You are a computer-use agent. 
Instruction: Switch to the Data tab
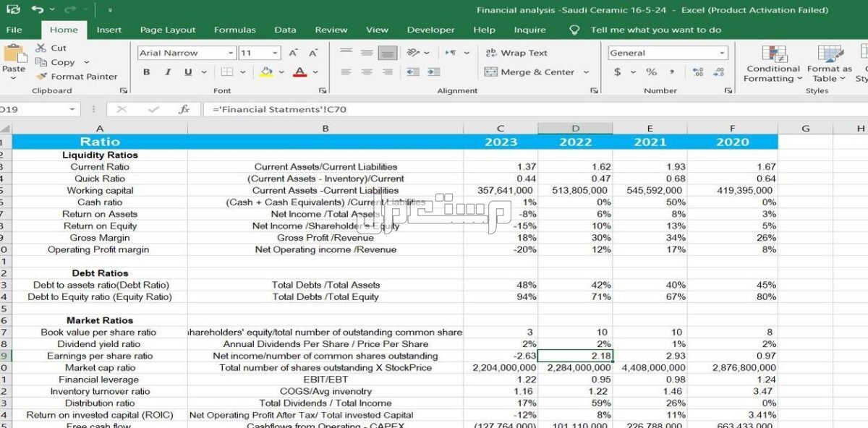pos(285,30)
